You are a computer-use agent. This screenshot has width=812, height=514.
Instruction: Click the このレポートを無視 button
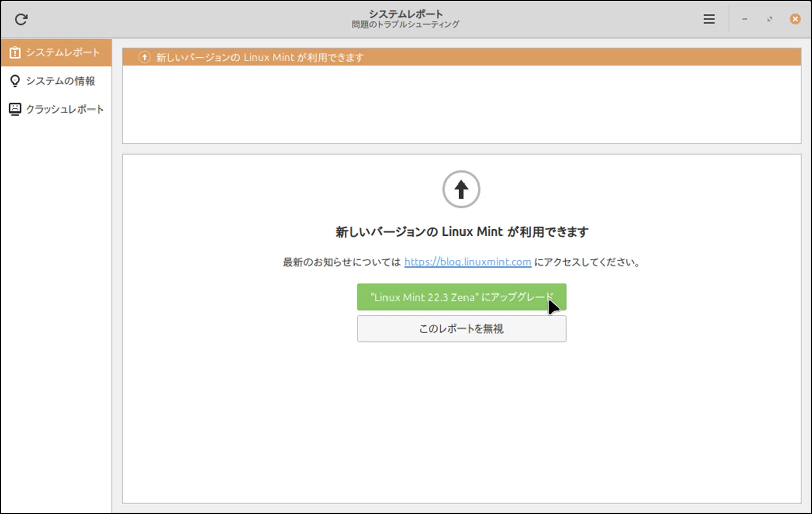pos(461,328)
